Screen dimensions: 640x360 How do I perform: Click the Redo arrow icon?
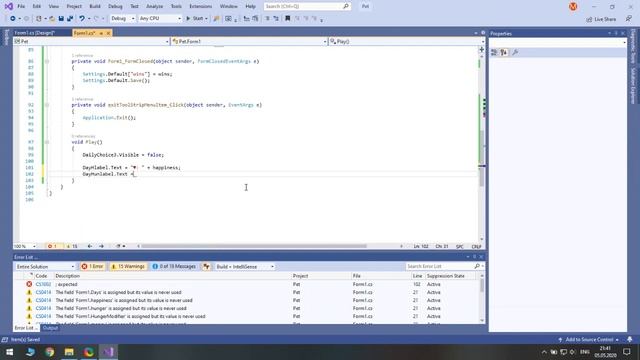click(x=96, y=18)
